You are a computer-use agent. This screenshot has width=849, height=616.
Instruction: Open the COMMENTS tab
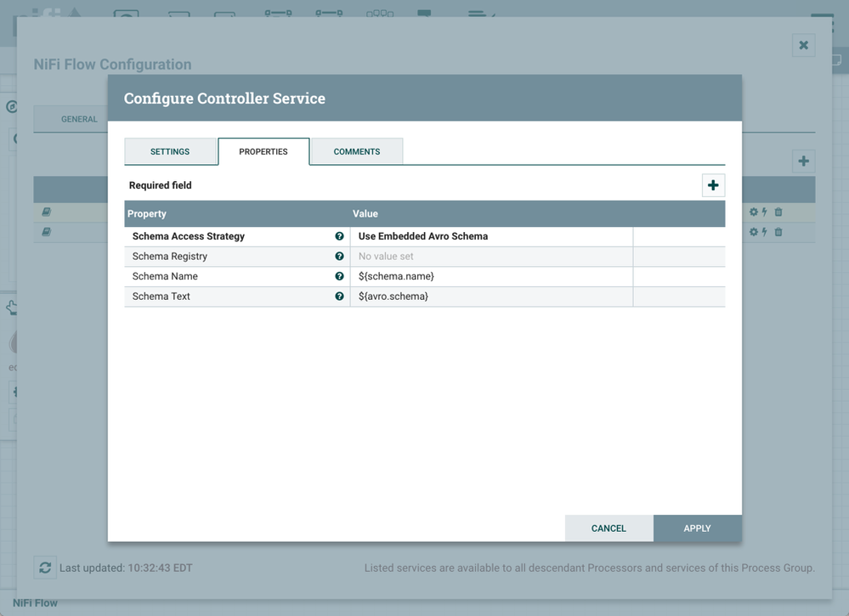(356, 151)
